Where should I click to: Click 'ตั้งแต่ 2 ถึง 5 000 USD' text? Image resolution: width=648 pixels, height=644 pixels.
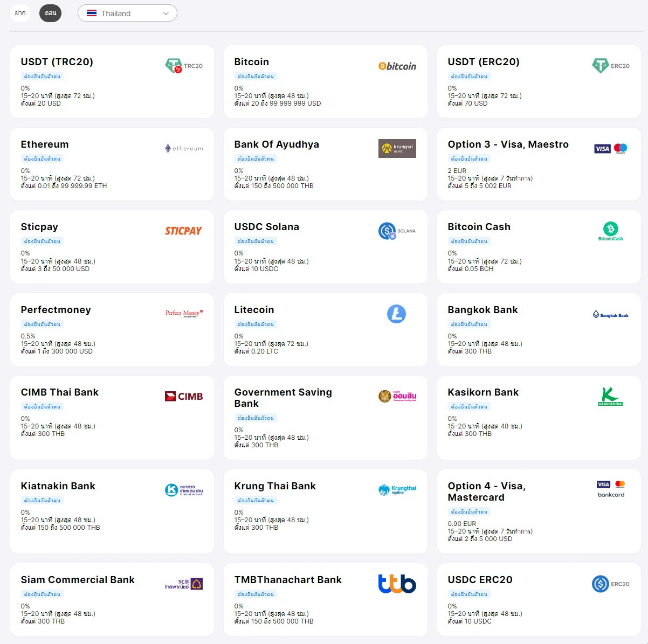tap(480, 539)
